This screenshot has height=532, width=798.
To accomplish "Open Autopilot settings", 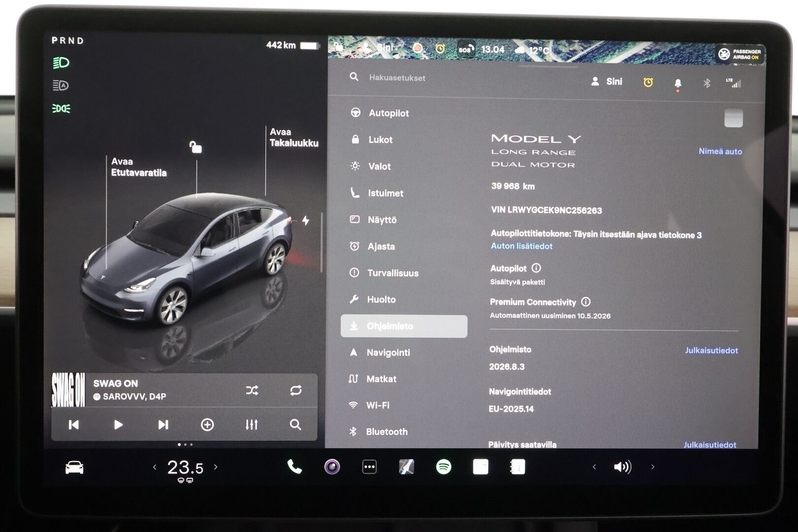I will (x=380, y=113).
